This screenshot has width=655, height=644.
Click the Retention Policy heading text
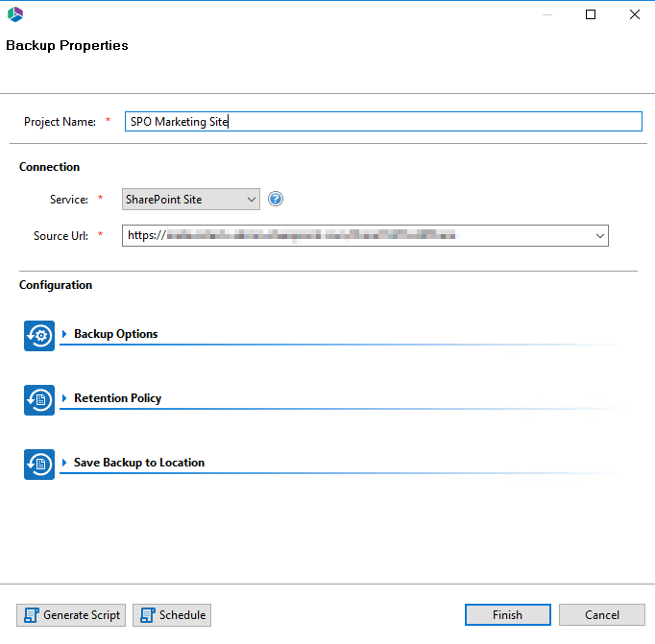pos(117,398)
